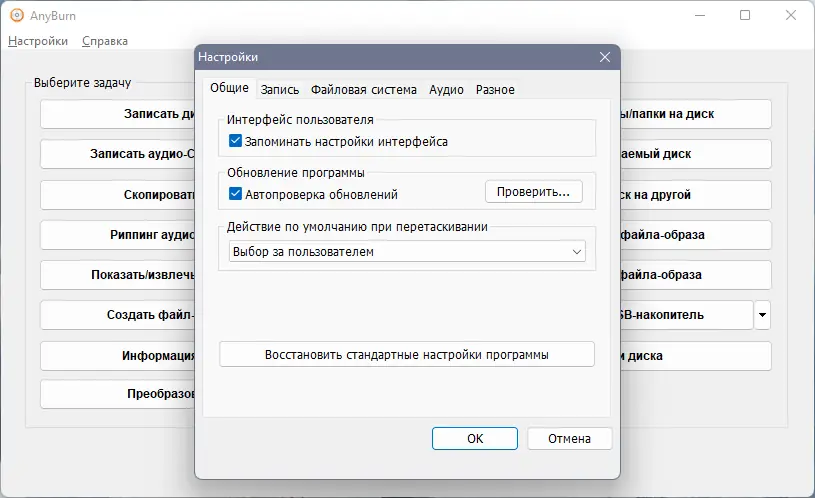Go to the Разное tab
The image size is (815, 498).
495,89
